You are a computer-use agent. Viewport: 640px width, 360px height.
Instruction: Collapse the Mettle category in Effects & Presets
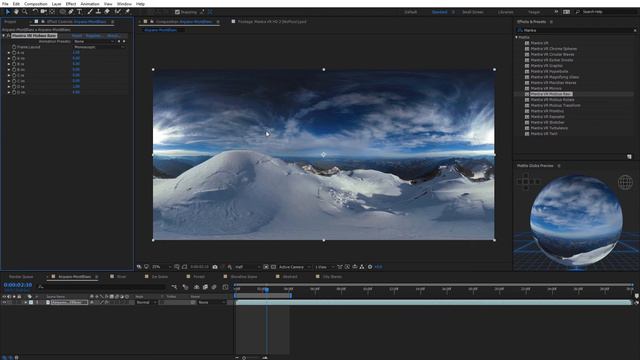coord(517,37)
